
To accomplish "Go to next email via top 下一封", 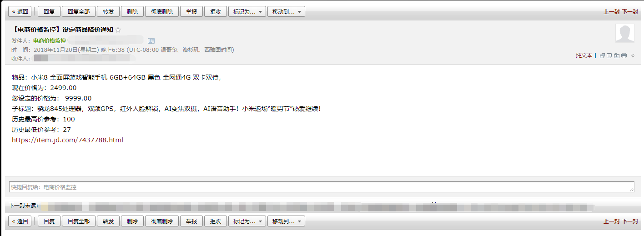I will [x=630, y=12].
